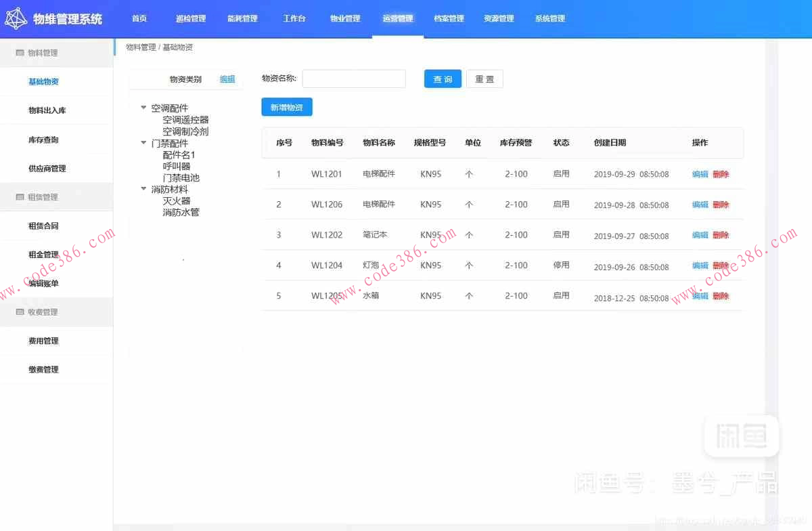Collapse the 空调配件 category node
The image size is (812, 531).
coord(143,106)
